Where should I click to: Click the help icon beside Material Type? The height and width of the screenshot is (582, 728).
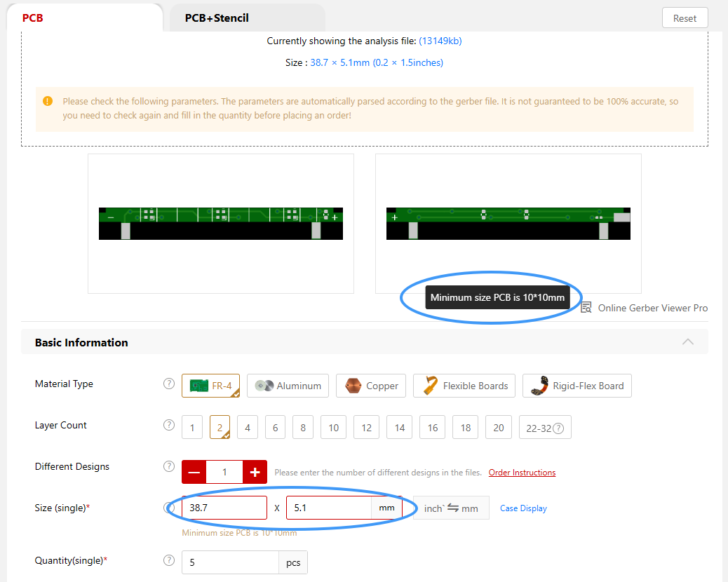point(168,384)
